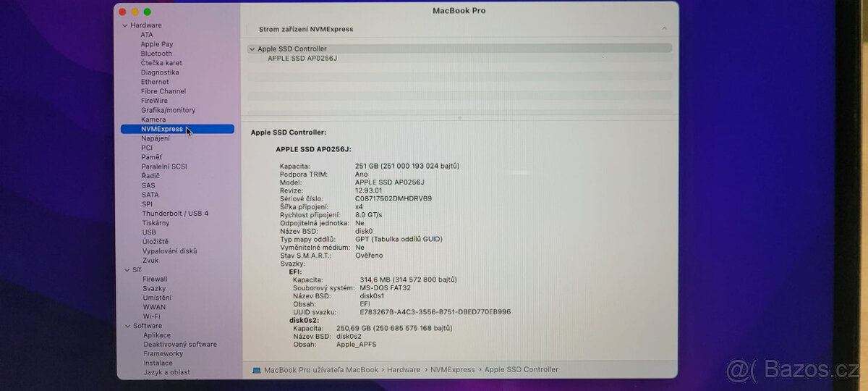The width and height of the screenshot is (868, 391).
Task: Click MacBook Pro uživatele MacBook breadcrumb
Action: (x=321, y=370)
